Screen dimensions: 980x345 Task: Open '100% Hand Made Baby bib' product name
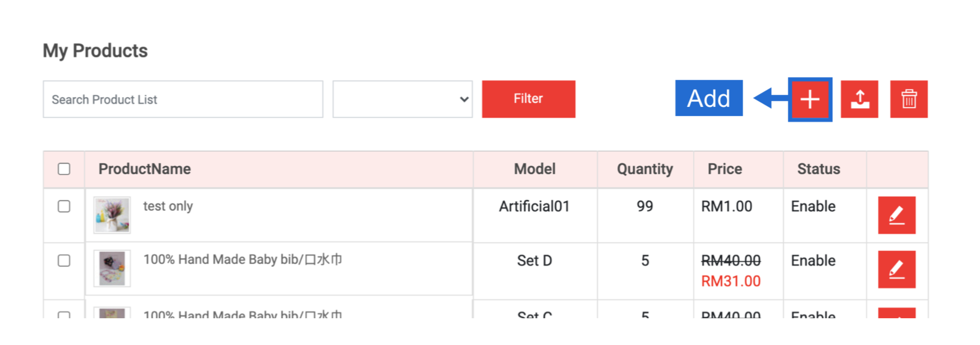pyautogui.click(x=242, y=260)
